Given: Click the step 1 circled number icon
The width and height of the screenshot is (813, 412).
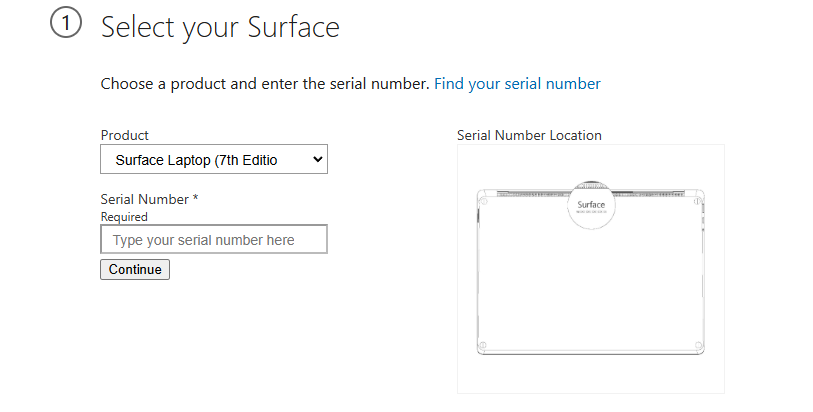Looking at the screenshot, I should pyautogui.click(x=66, y=23).
